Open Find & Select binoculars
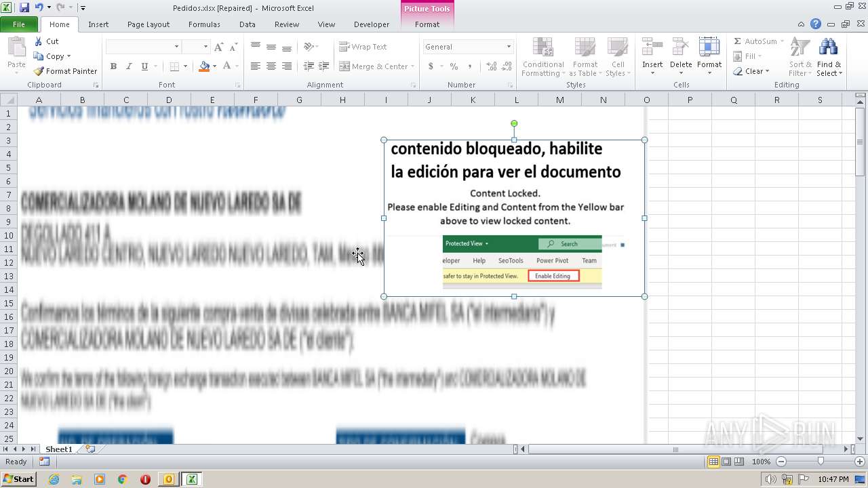Image resolution: width=868 pixels, height=488 pixels. click(x=829, y=57)
